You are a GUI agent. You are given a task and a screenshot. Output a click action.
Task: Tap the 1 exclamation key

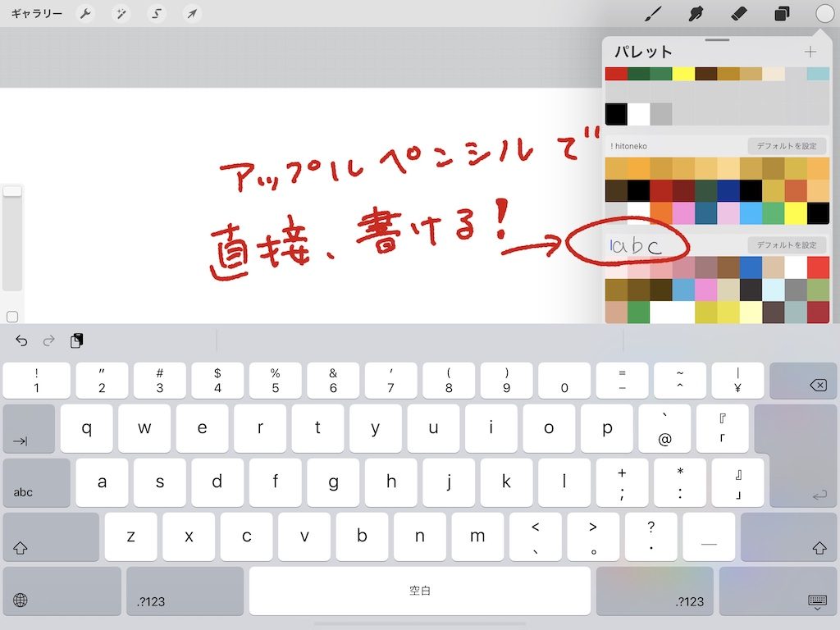pyautogui.click(x=36, y=381)
